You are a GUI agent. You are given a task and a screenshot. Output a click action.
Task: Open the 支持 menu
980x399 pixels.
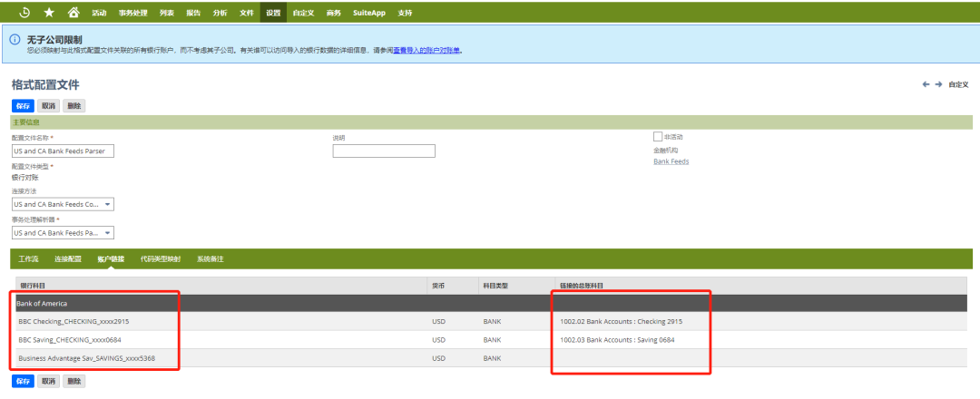tap(405, 13)
